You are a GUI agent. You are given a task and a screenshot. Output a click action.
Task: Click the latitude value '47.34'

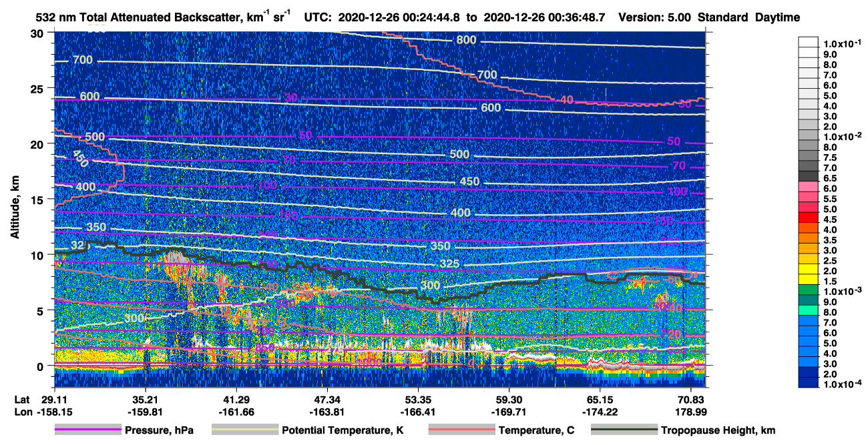click(327, 399)
